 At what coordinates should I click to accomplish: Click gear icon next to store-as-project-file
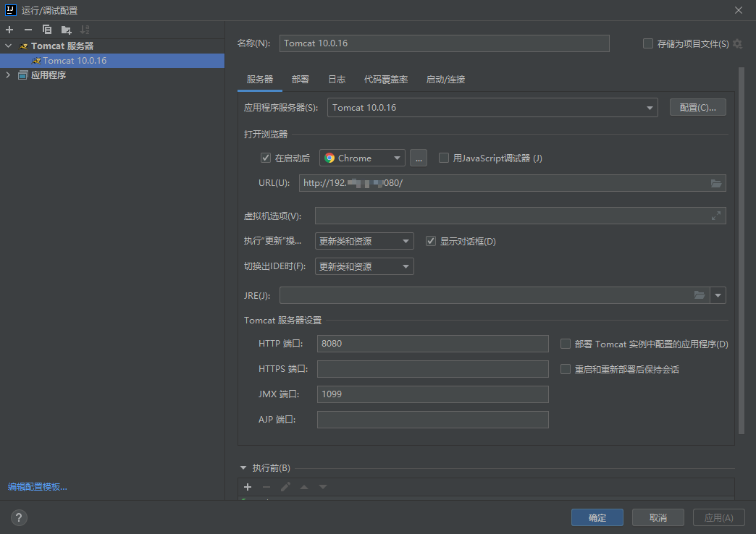738,44
